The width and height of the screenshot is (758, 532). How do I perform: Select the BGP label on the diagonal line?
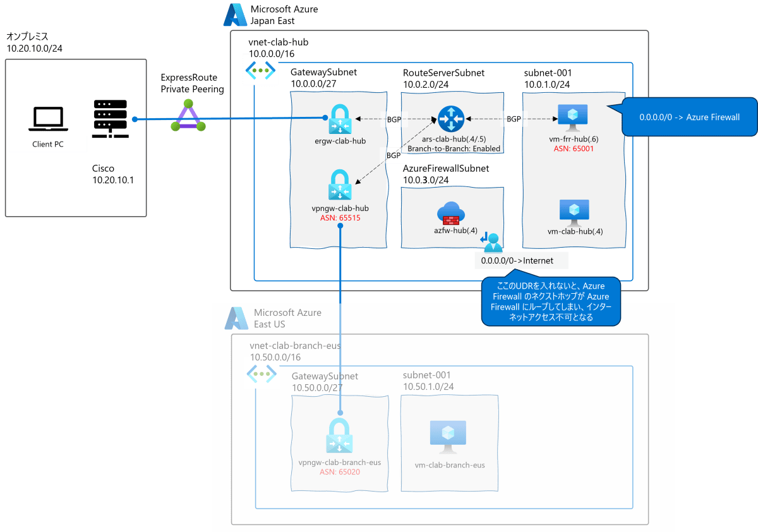pos(393,155)
